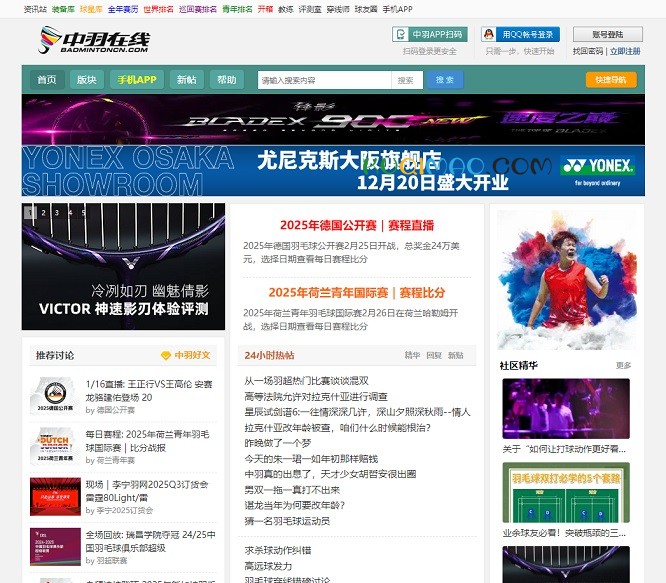This screenshot has width=666, height=583.
Task: Open the 球星库 top link
Action: click(91, 9)
